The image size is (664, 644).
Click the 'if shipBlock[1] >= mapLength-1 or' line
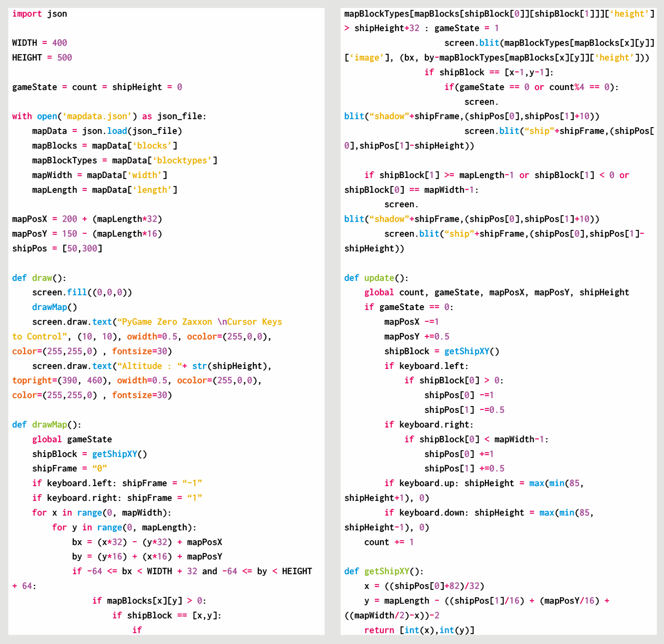[497, 175]
